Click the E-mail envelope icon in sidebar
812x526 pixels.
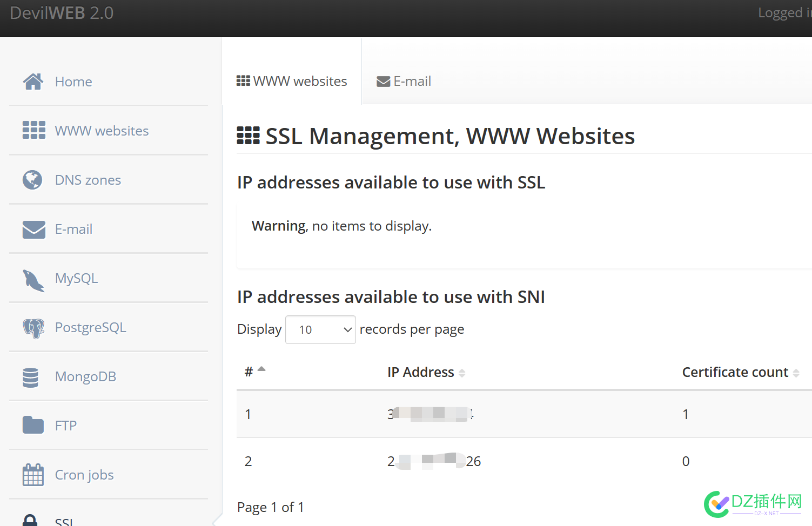pos(33,229)
